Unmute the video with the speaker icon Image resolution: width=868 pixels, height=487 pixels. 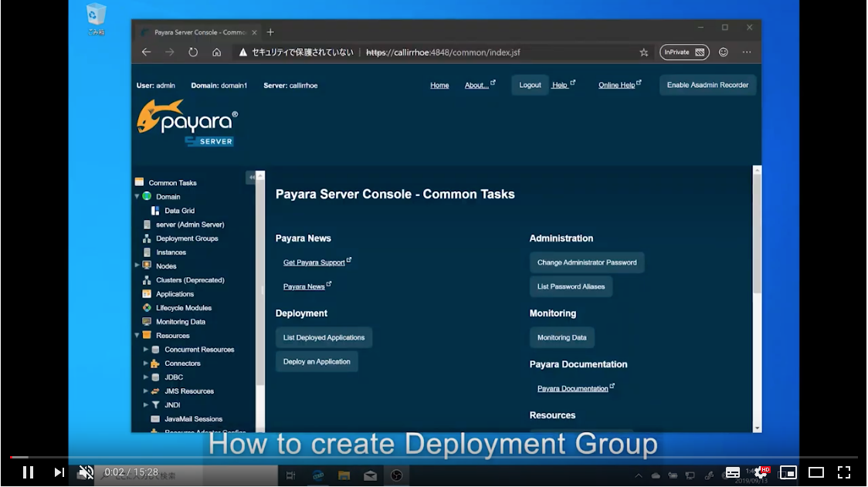click(86, 472)
